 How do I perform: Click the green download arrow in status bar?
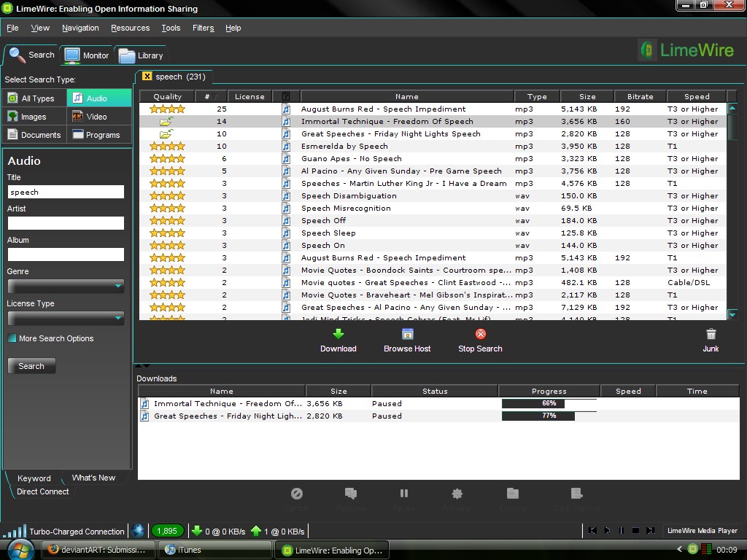(196, 531)
